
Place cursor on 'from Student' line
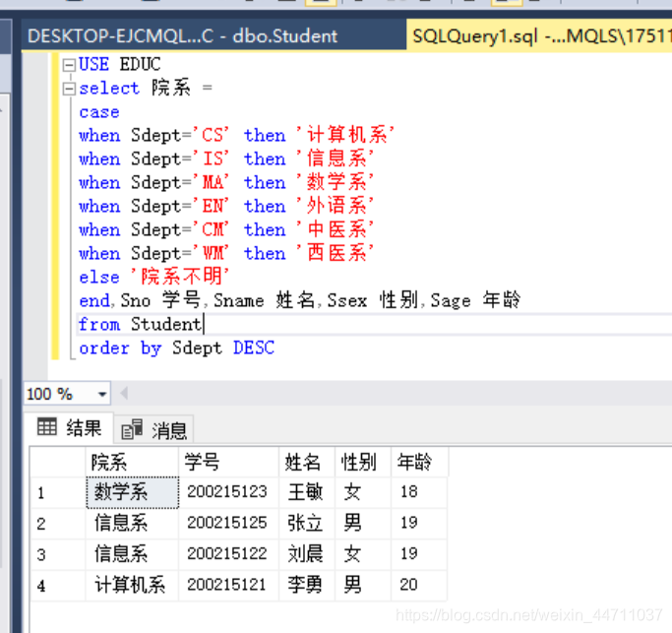140,325
